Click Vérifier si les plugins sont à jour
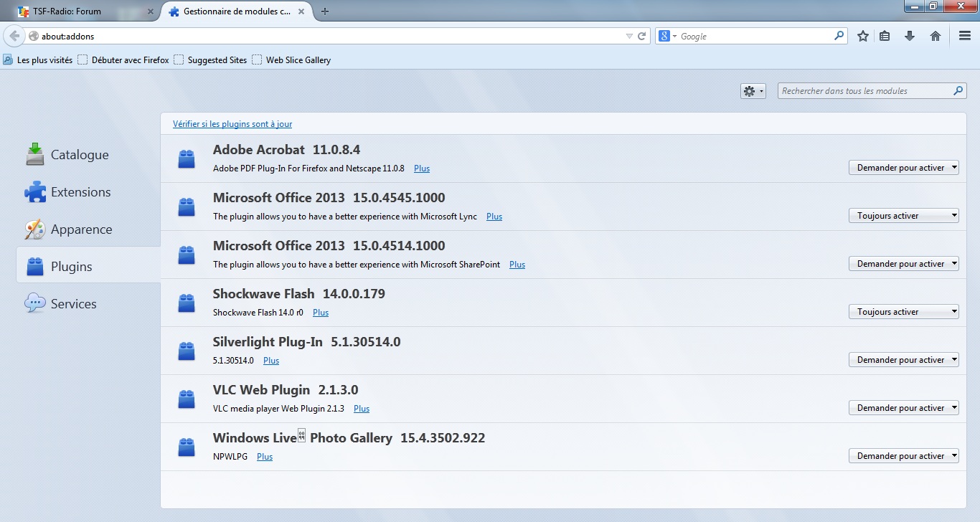This screenshot has width=980, height=522. 232,124
